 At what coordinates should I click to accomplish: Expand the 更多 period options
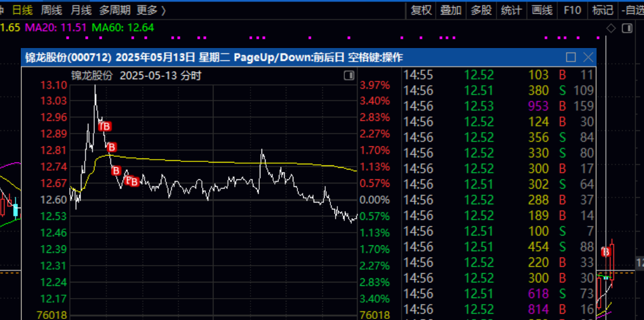[x=152, y=10]
